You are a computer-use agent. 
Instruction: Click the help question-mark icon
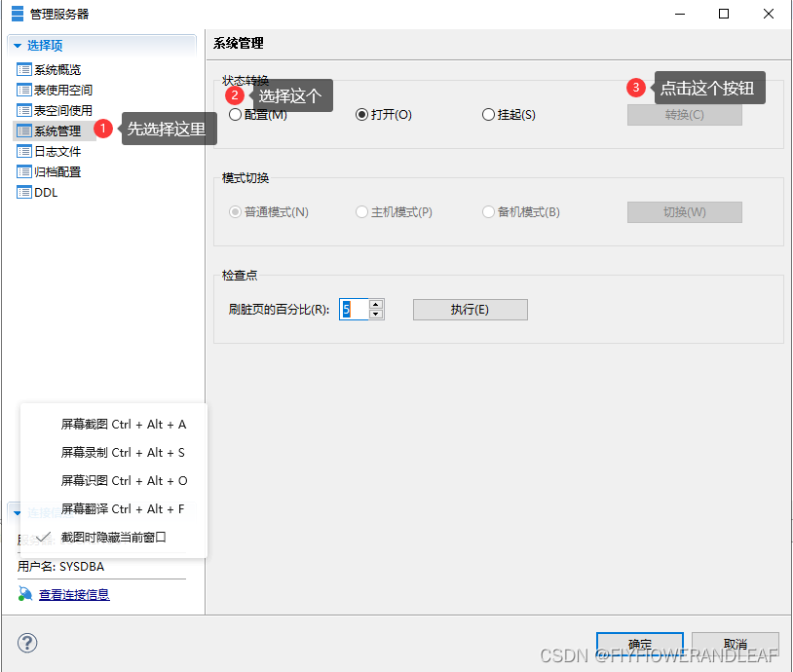click(25, 643)
